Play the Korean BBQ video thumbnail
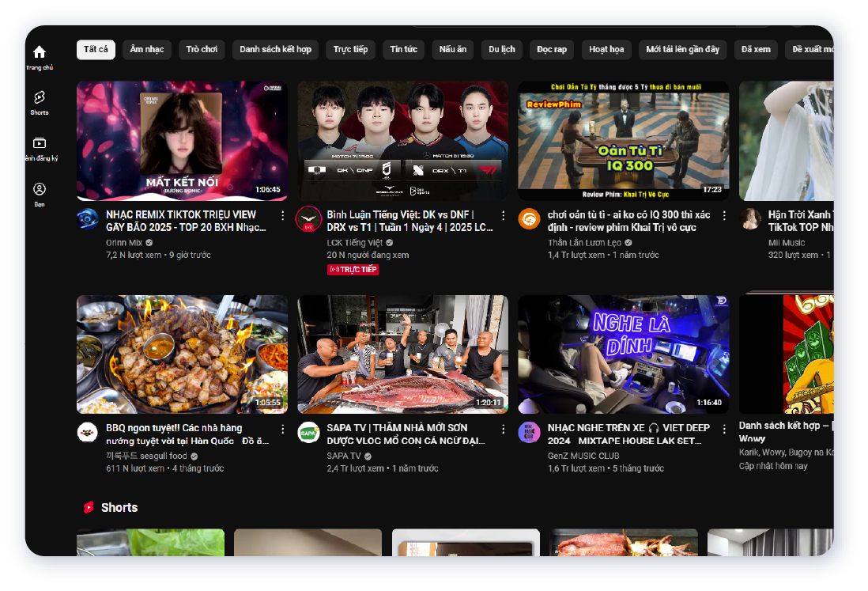The image size is (868, 591). point(182,354)
